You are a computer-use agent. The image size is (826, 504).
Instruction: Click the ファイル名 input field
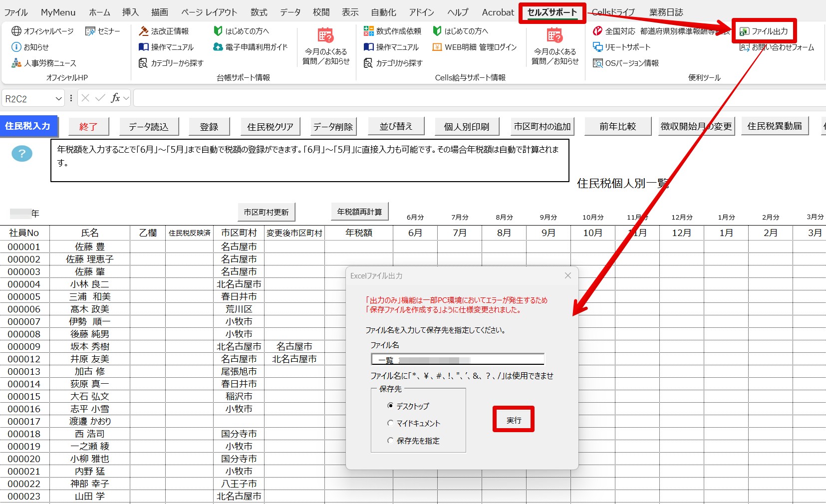coord(458,359)
